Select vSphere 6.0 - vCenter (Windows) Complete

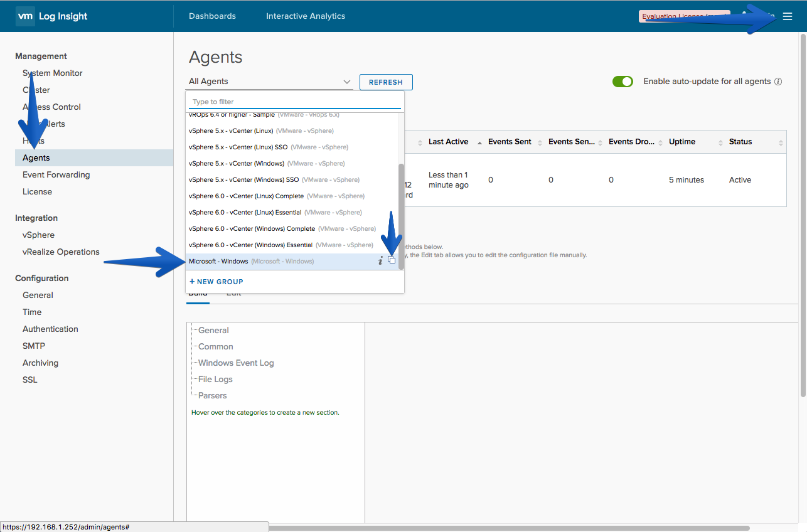pos(292,228)
